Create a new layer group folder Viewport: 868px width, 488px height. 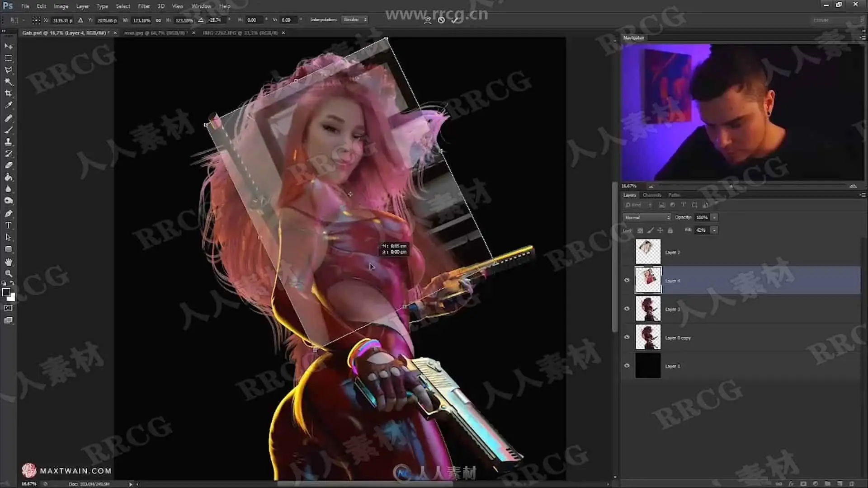(827, 484)
